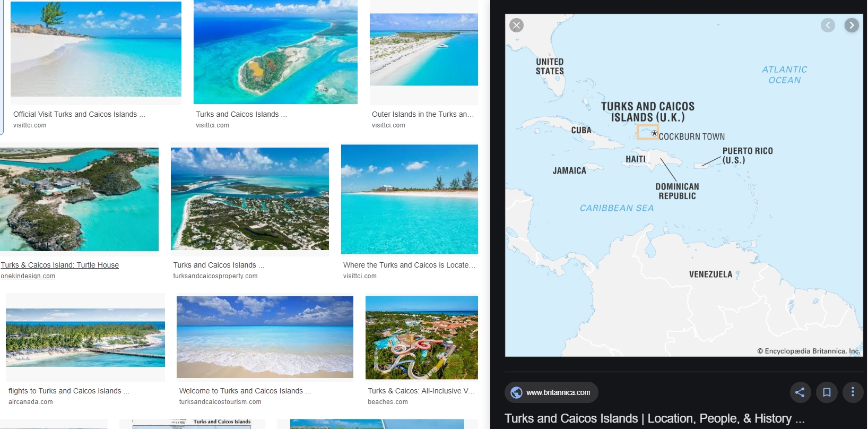Open the three-dot more options menu
868x429 pixels.
click(853, 392)
